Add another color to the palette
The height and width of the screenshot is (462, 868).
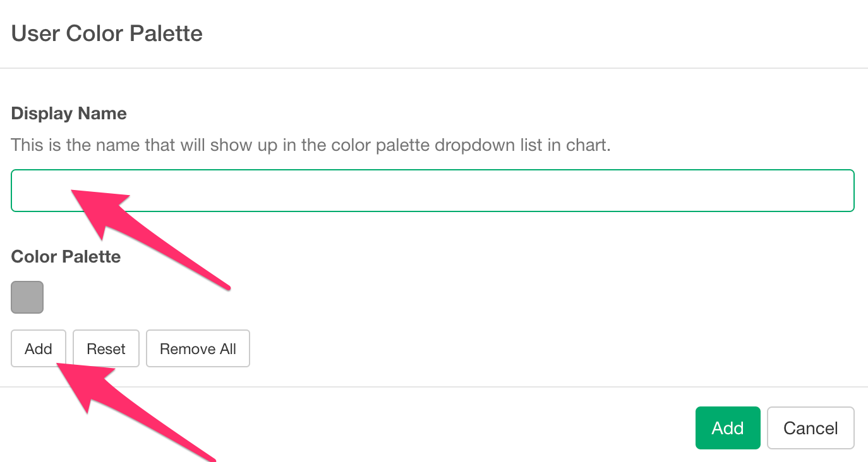[39, 348]
